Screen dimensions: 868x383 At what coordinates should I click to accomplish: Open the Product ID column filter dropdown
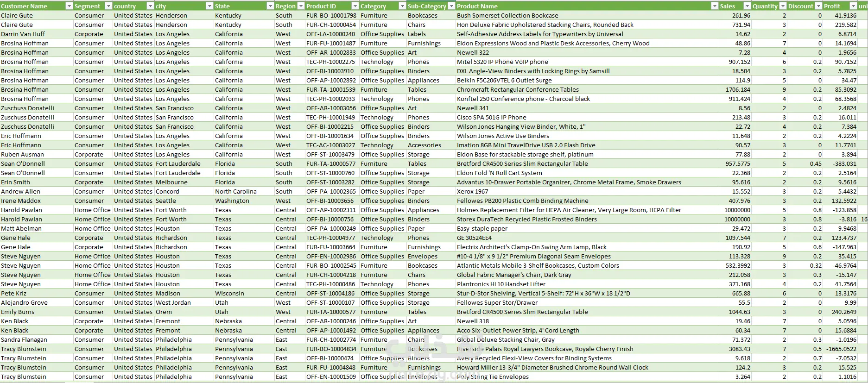tap(355, 6)
